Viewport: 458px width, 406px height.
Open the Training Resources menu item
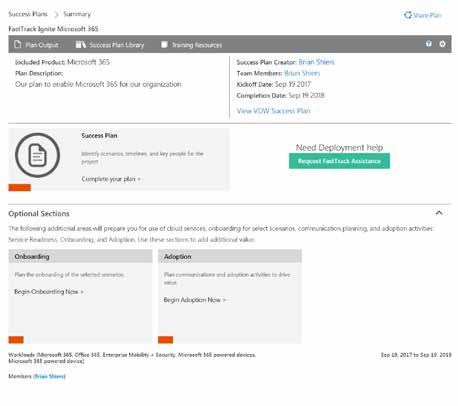tap(197, 45)
